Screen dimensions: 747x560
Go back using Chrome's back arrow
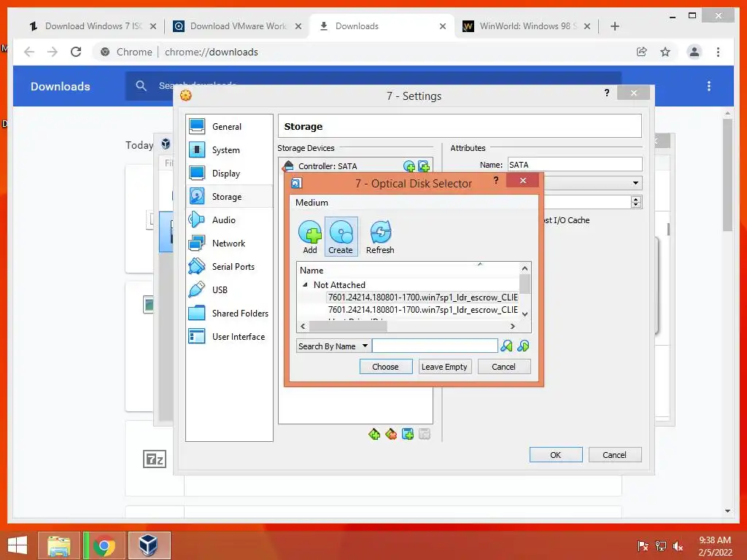pos(29,52)
